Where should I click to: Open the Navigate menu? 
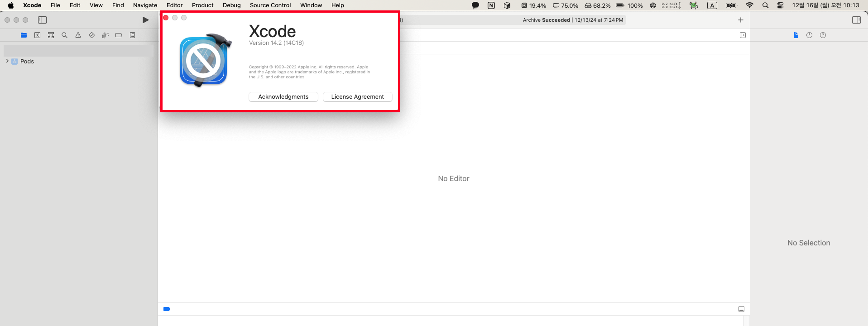click(x=145, y=5)
